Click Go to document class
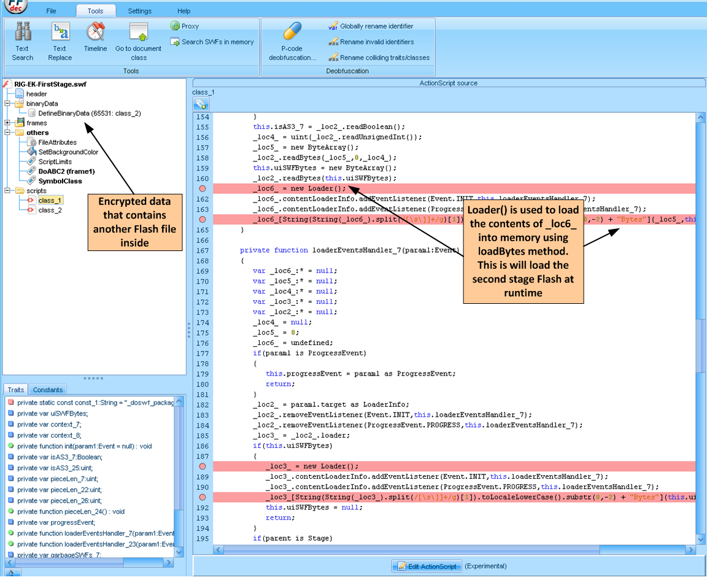Screen dimensions: 707x588 (x=139, y=41)
